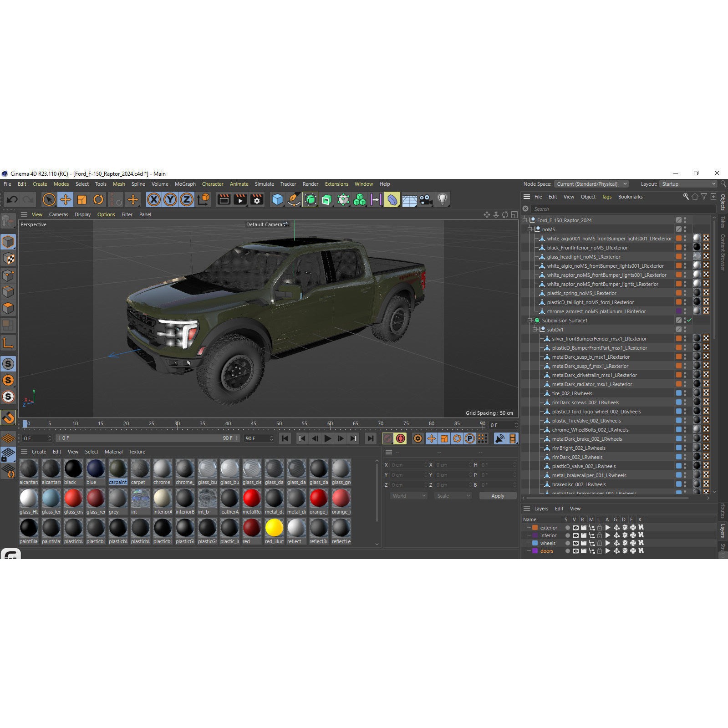Open Object Manager Tags menu
The image size is (728, 728).
[606, 197]
